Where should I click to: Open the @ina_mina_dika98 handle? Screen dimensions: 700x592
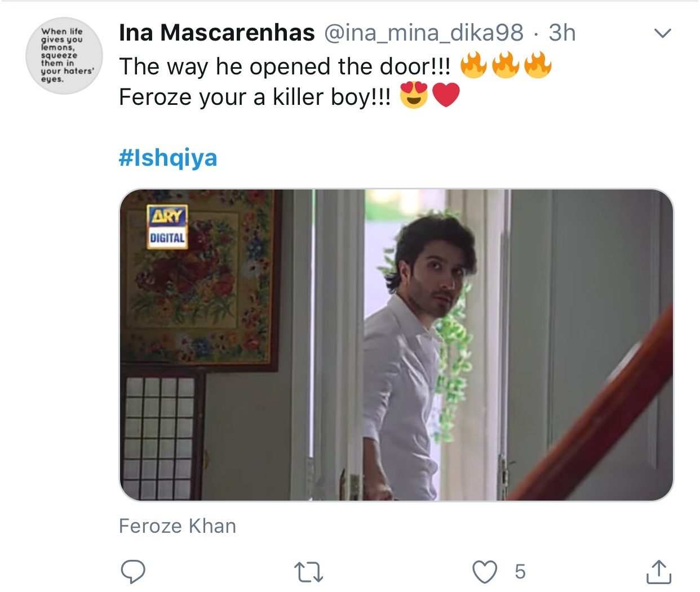click(x=424, y=33)
